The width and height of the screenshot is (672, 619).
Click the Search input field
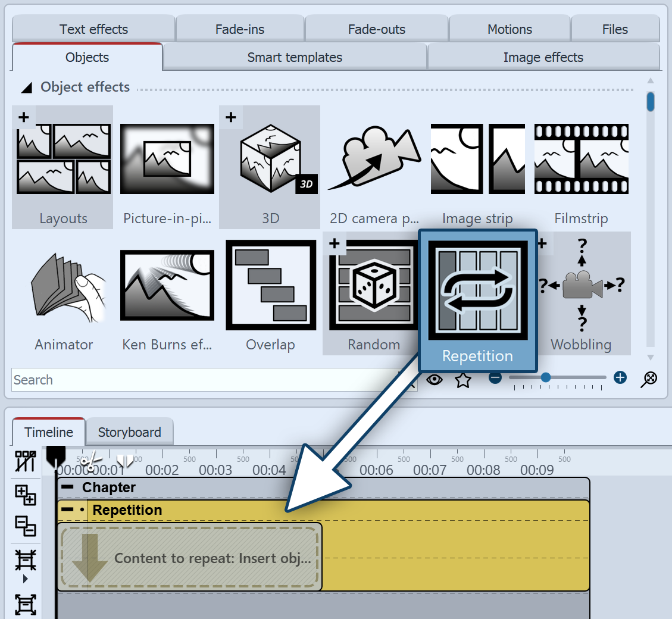coord(202,380)
